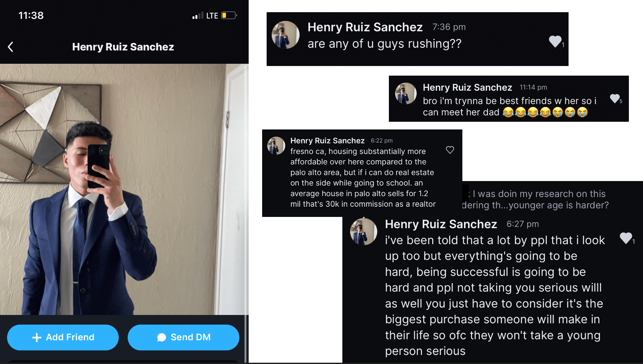Screen dimensions: 643x364
Task: Open avatar on the 11:14 pm message
Action: [406, 94]
